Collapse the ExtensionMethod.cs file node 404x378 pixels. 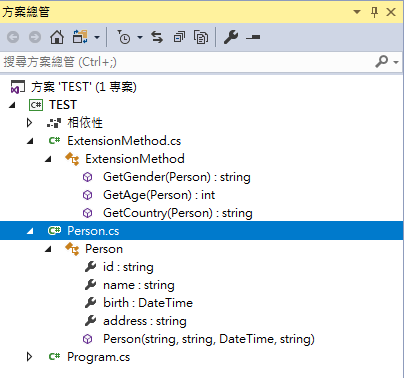click(x=30, y=141)
